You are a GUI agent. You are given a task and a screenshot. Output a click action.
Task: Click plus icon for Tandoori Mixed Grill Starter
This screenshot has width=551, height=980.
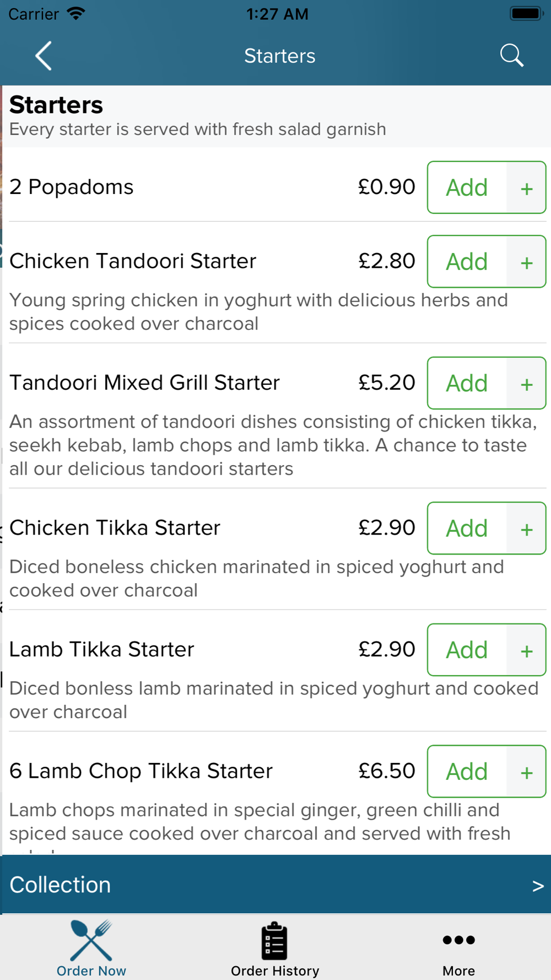click(526, 384)
